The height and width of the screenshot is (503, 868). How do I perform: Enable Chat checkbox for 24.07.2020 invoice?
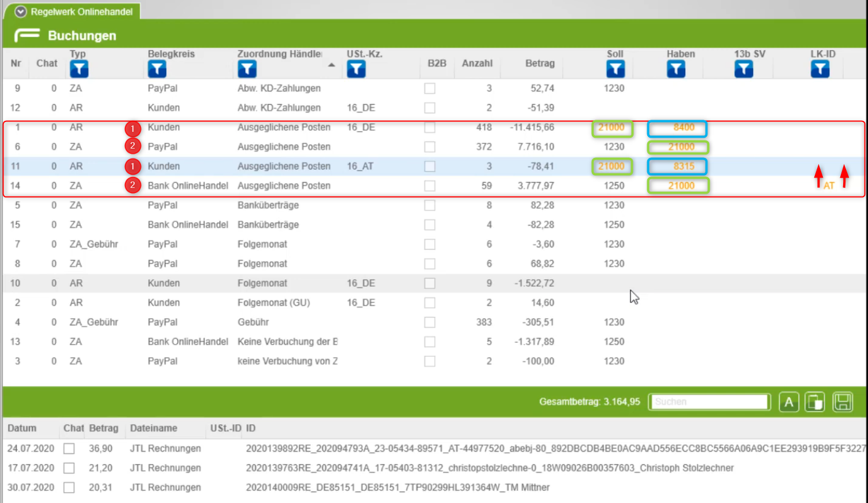tap(69, 449)
